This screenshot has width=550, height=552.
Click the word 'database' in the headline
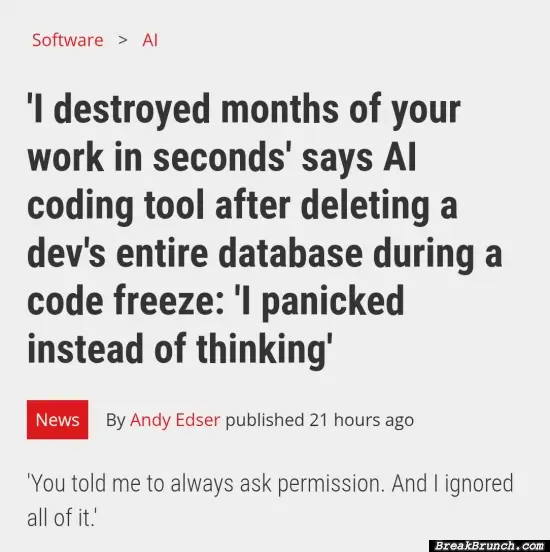pyautogui.click(x=290, y=252)
